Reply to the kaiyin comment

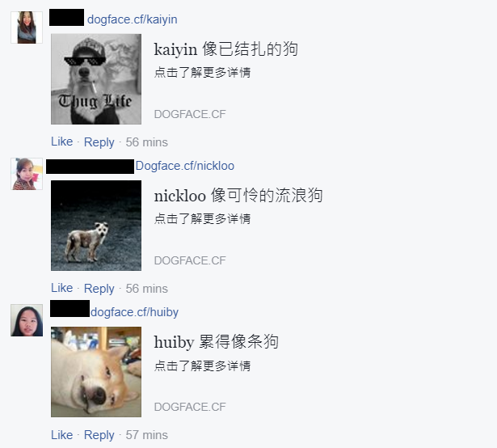coord(99,142)
